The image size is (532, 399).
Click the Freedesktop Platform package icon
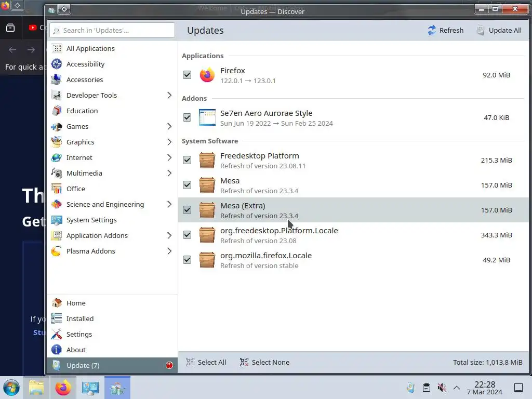coord(207,160)
